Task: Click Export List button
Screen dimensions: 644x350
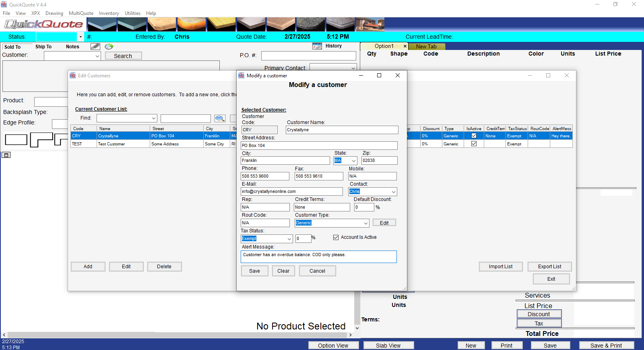Action: (x=550, y=267)
